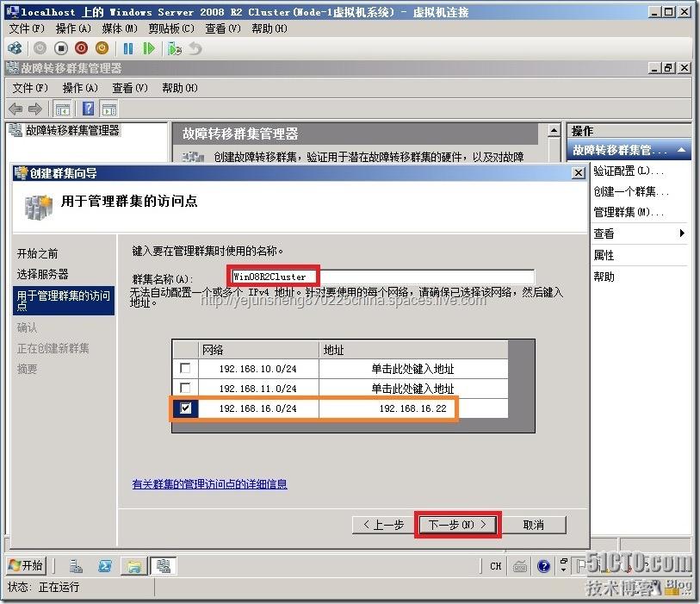Click 帮助 in actions pane
This screenshot has width=700, height=604.
(x=604, y=277)
